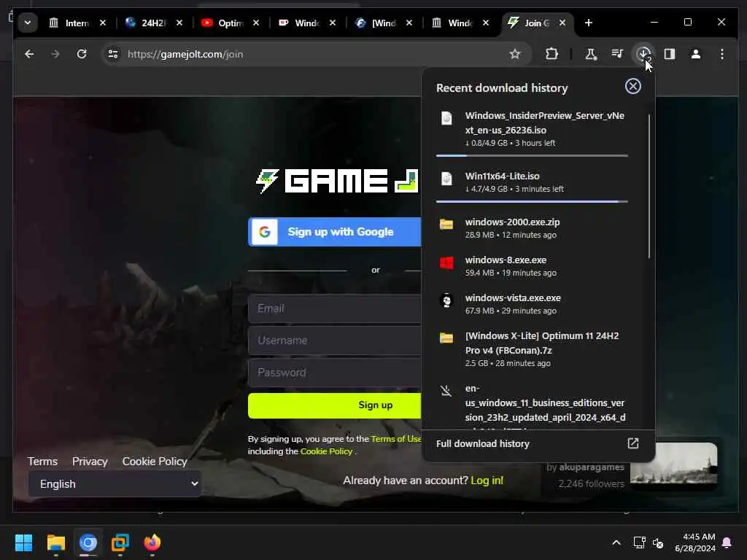Viewport: 747px width, 560px height.
Task: Close the 24H2 tab
Action: (179, 23)
